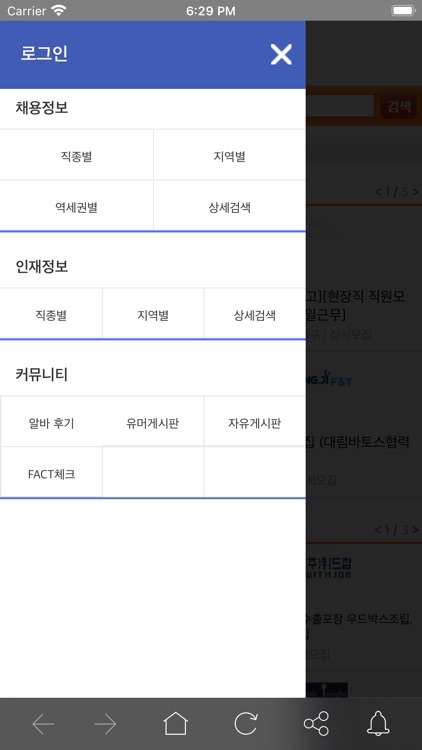The height and width of the screenshot is (750, 422).
Task: Tap the 채용정보 section heading
Action: 42,108
